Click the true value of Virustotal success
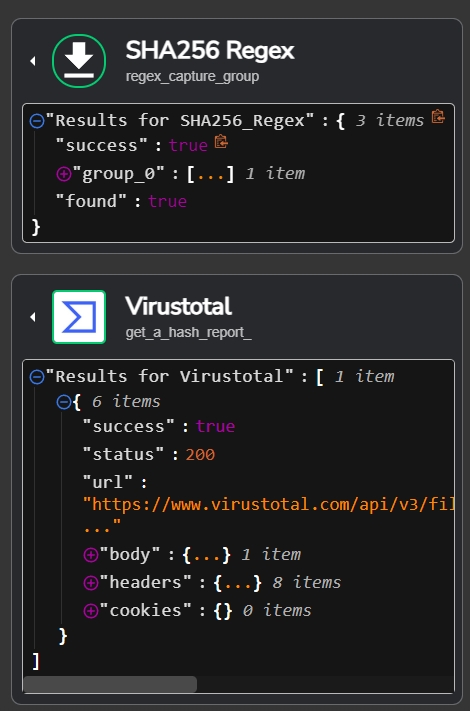The width and height of the screenshot is (470, 711). [x=215, y=427]
